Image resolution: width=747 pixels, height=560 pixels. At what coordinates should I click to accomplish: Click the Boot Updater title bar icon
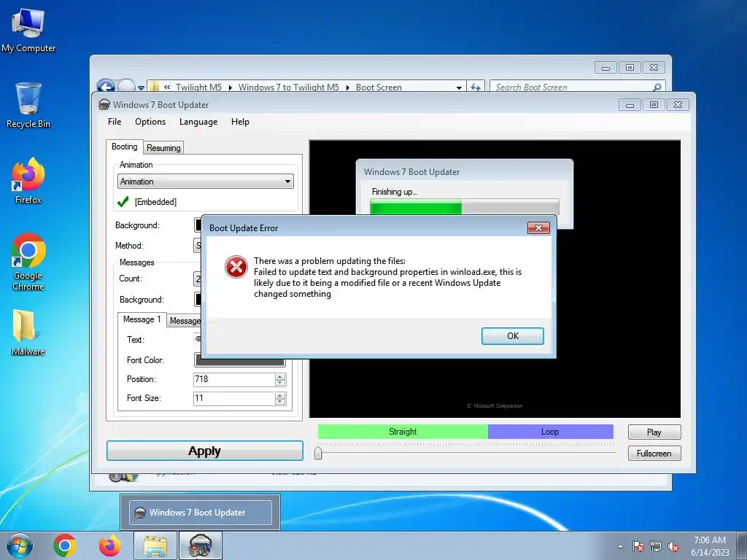[104, 105]
